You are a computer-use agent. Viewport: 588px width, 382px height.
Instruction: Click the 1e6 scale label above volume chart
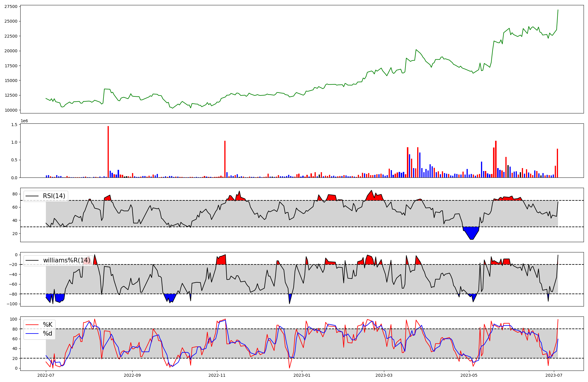click(x=24, y=121)
